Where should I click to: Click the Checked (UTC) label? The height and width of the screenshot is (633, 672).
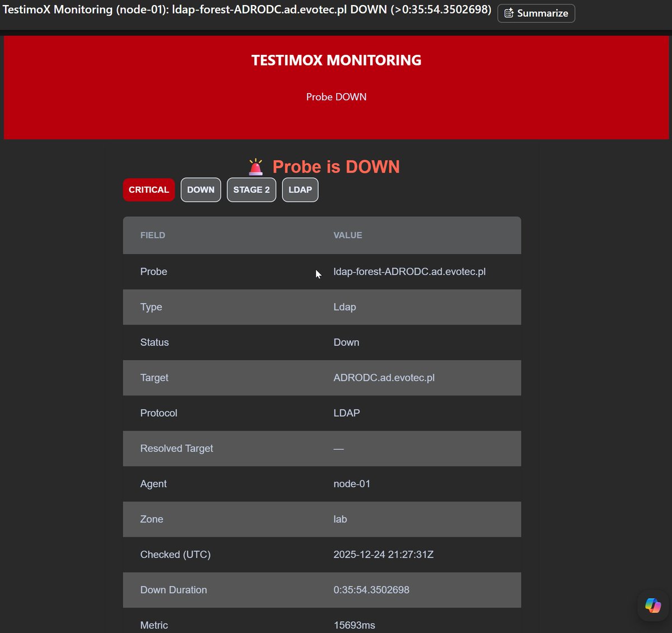pos(175,555)
